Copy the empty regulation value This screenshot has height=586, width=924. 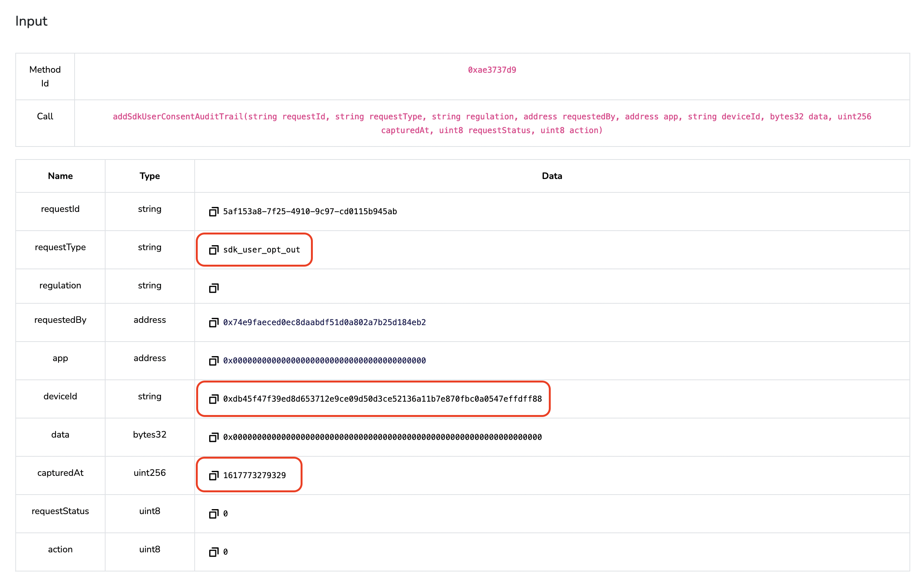tap(214, 288)
